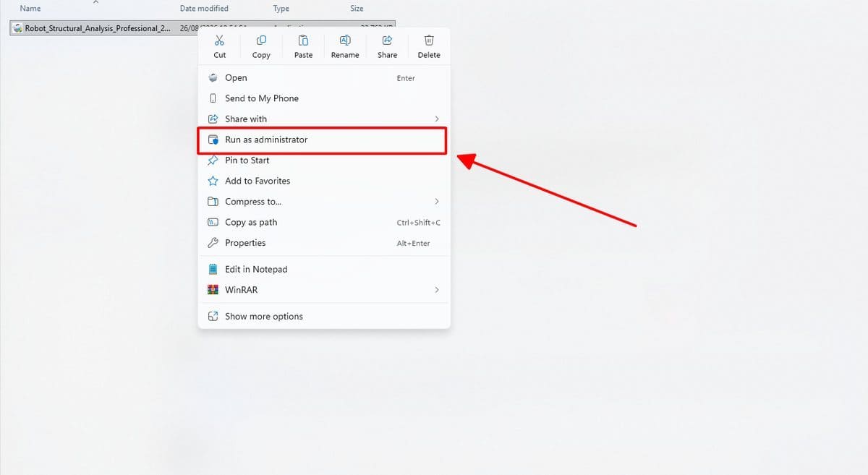The height and width of the screenshot is (475, 868).
Task: Click the Share with icon
Action: (213, 119)
